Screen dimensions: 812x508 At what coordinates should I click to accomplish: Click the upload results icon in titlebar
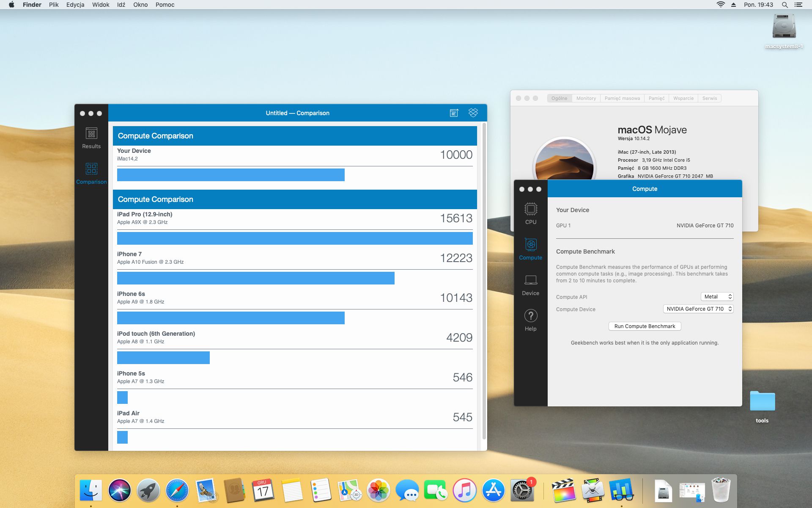click(x=454, y=113)
